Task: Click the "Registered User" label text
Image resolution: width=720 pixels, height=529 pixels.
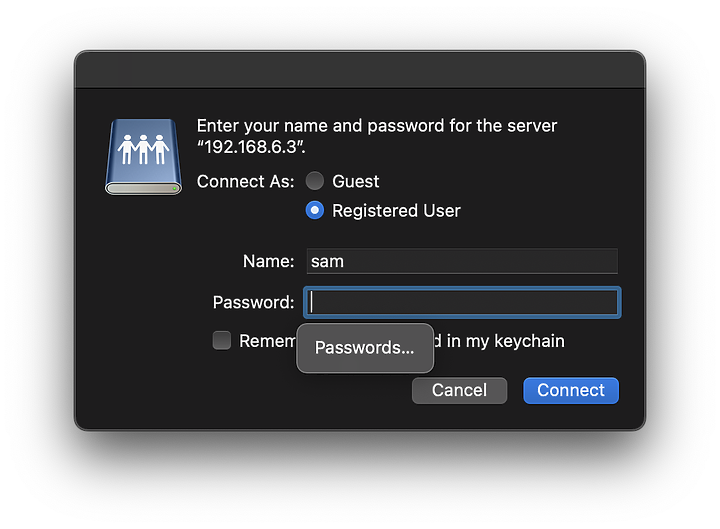Action: (396, 211)
